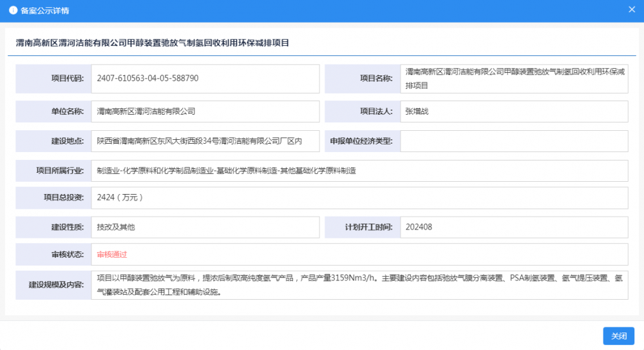Select the 项目所属行业 value field
The height and width of the screenshot is (350, 644).
coord(359,171)
